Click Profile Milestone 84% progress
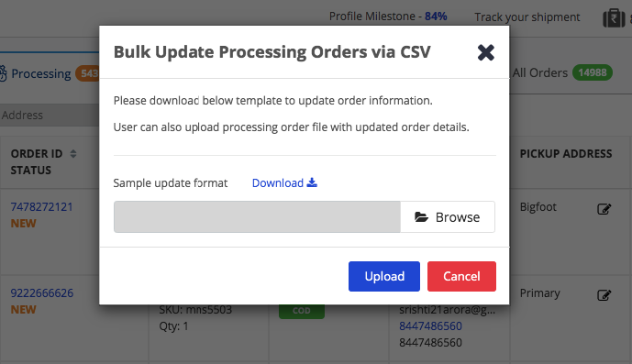Image resolution: width=632 pixels, height=364 pixels. pos(388,17)
